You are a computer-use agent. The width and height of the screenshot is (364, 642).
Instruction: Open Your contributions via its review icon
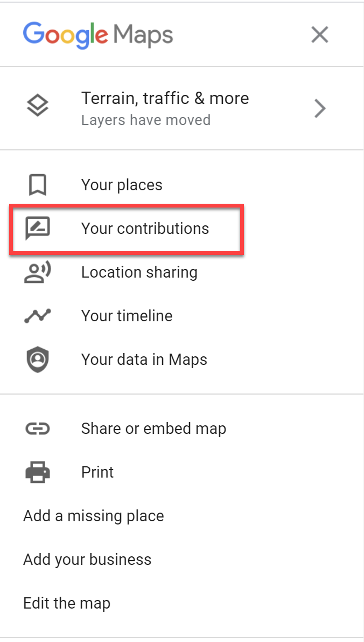coord(37,229)
